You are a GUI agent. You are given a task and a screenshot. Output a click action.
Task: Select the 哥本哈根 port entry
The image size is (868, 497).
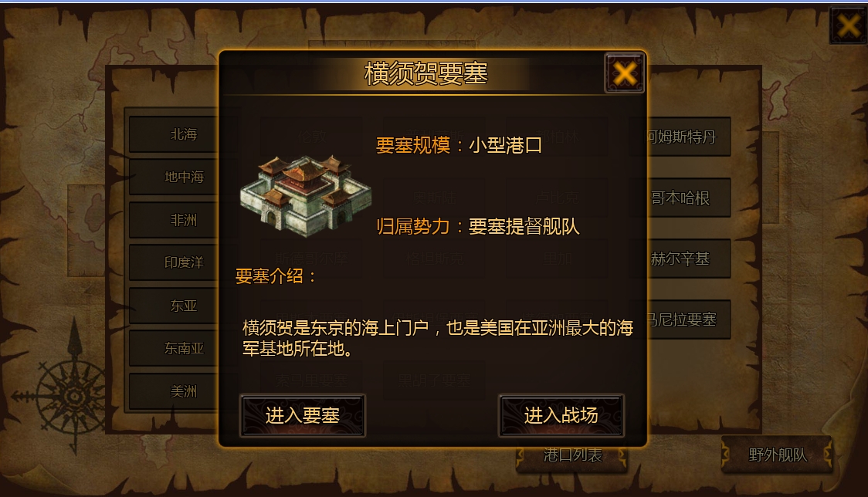689,198
